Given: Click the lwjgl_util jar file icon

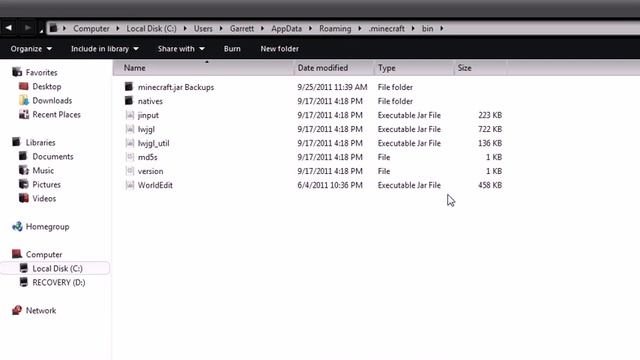Looking at the screenshot, I should pos(130,143).
